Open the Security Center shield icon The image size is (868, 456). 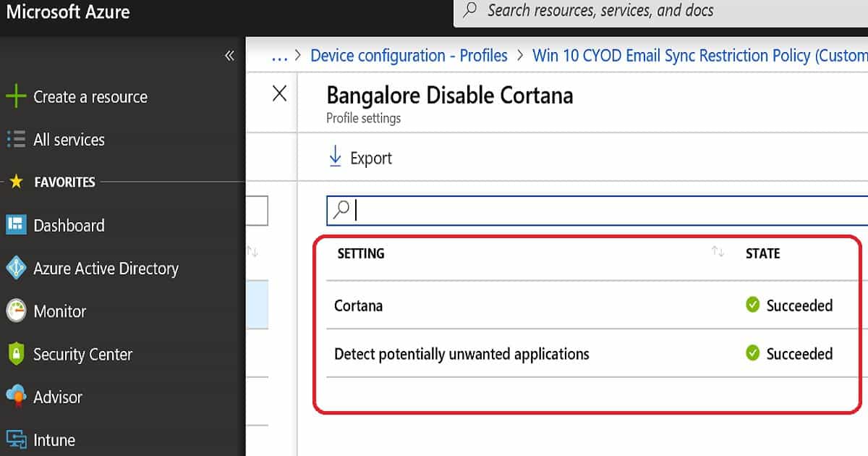coord(15,354)
